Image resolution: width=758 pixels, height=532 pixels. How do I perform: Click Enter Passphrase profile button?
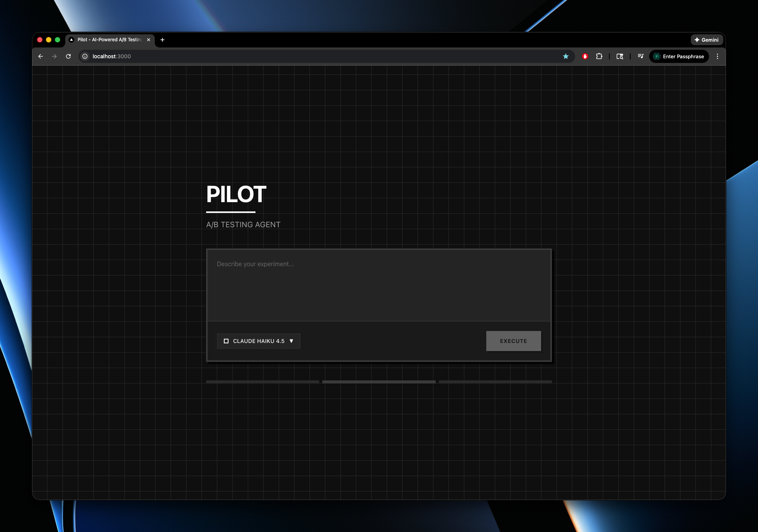[x=679, y=56]
